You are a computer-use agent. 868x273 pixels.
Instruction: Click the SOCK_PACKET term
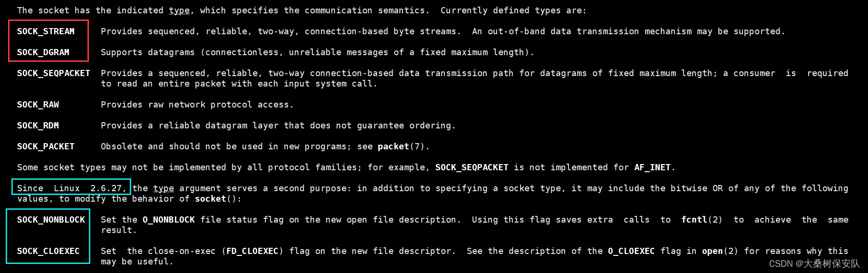(46, 146)
